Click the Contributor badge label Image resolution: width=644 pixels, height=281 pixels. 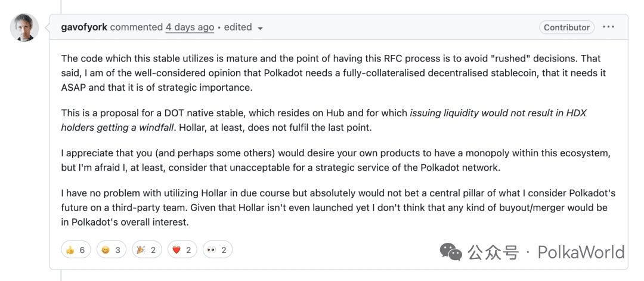point(566,27)
